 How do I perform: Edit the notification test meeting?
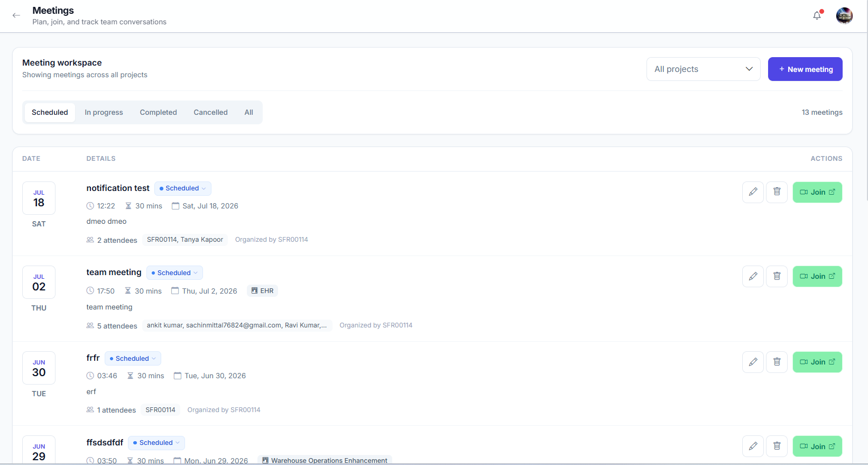point(753,192)
